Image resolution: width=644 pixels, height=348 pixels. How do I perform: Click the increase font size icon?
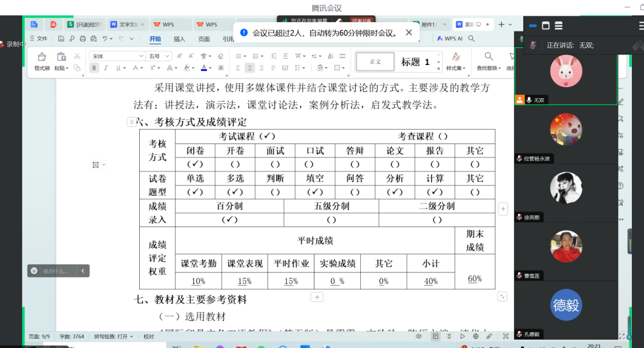(x=179, y=56)
